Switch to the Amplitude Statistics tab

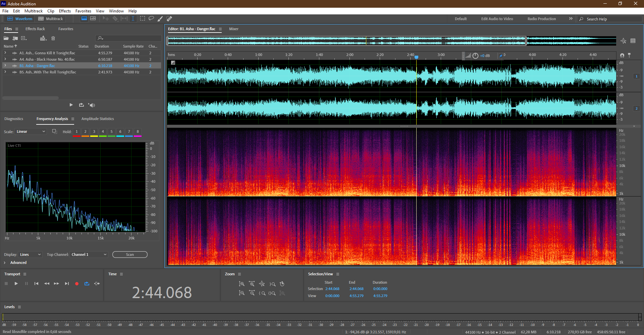point(98,119)
